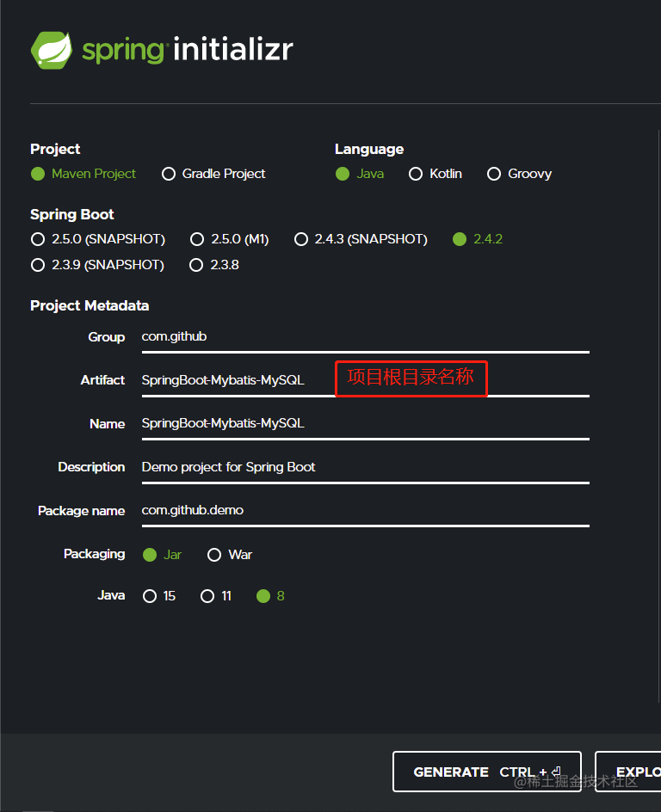Select War packaging option
661x812 pixels.
(230, 555)
